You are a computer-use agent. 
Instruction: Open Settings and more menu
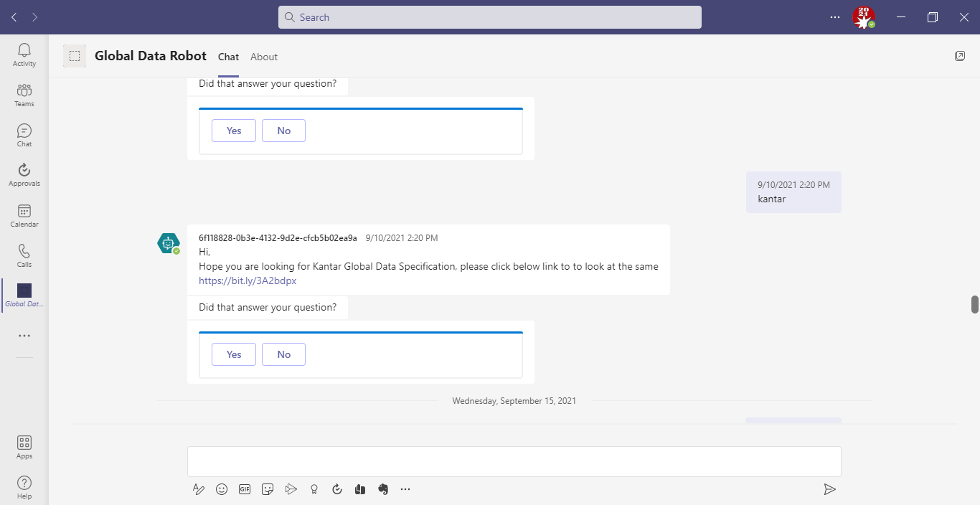point(835,17)
